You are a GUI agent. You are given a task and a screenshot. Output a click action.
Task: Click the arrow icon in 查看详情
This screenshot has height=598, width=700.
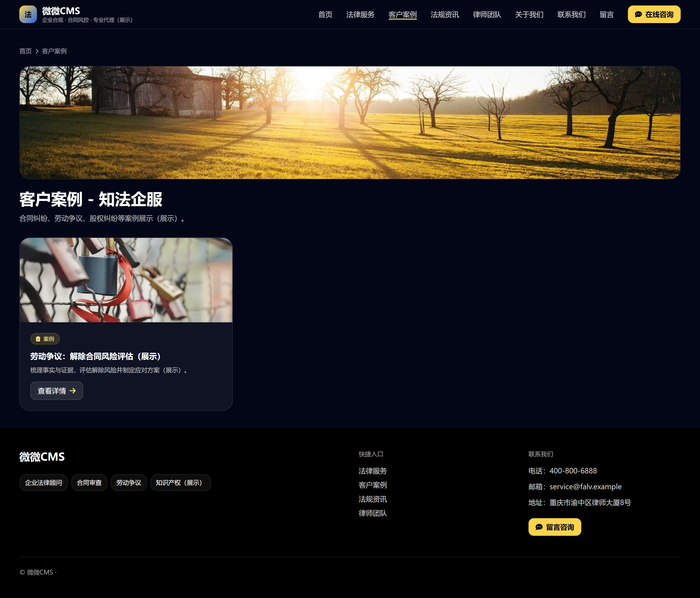pos(73,391)
